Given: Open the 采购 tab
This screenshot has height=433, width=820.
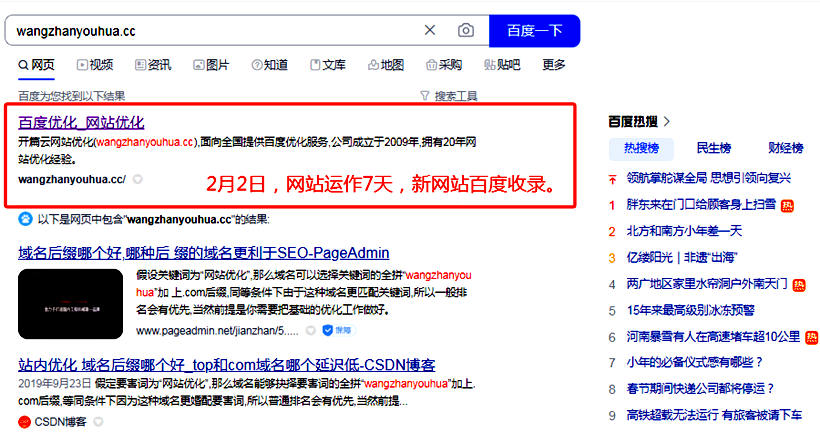Looking at the screenshot, I should pyautogui.click(x=444, y=65).
